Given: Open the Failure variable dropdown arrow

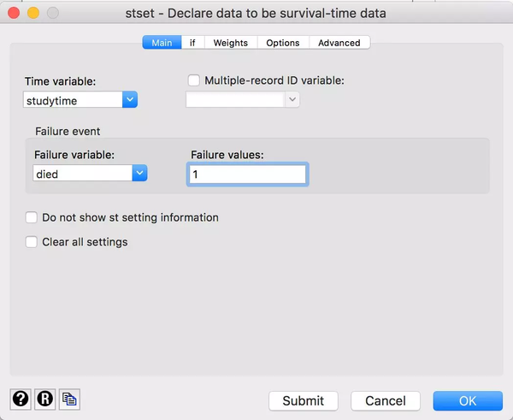Looking at the screenshot, I should click(x=139, y=173).
